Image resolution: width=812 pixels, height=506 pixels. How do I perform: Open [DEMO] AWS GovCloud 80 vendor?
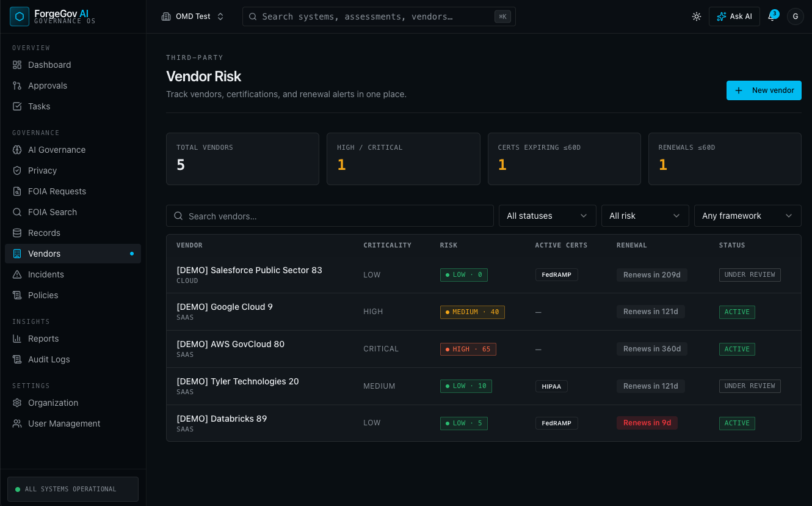pos(230,344)
